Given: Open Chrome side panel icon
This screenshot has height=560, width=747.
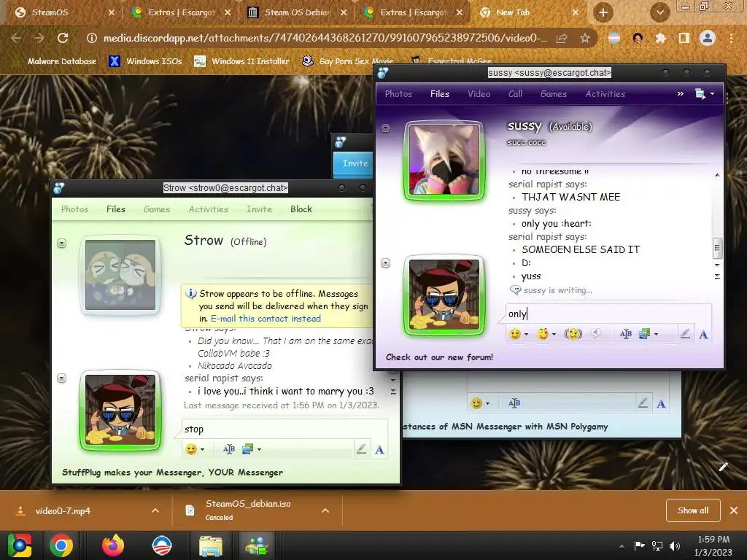Looking at the screenshot, I should tap(684, 38).
